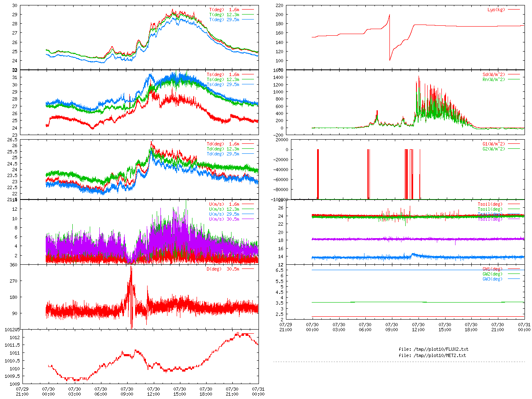The width and height of the screenshot is (532, 399).
Task: Click the red line sample beside 'Lys(kg)'
Action: coord(514,10)
